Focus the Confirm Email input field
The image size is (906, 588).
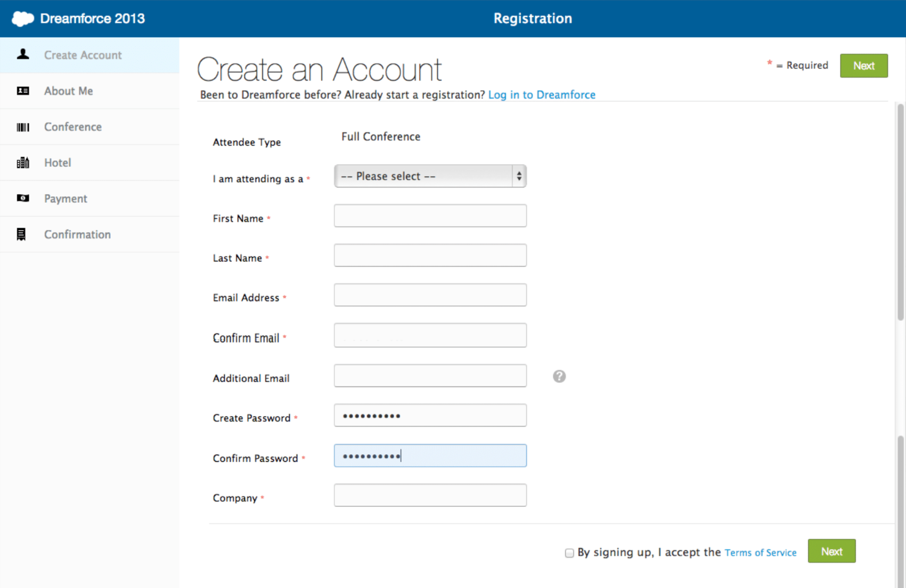coord(430,335)
